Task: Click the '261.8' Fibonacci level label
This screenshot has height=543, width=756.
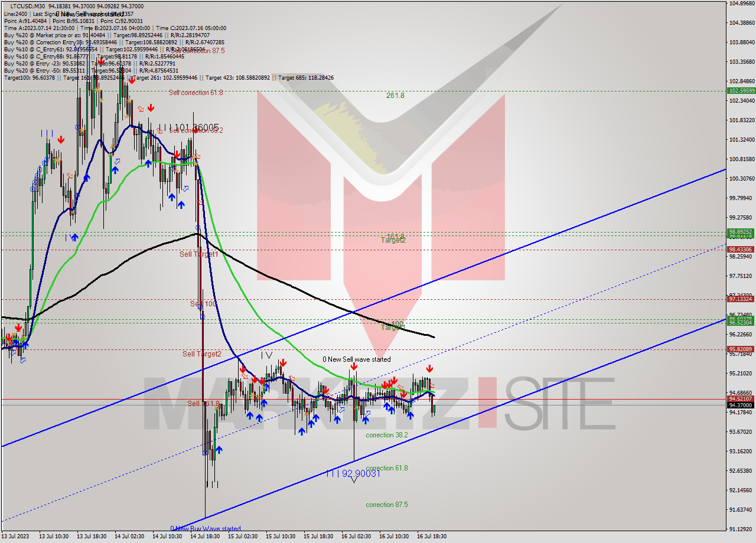Action: [395, 96]
